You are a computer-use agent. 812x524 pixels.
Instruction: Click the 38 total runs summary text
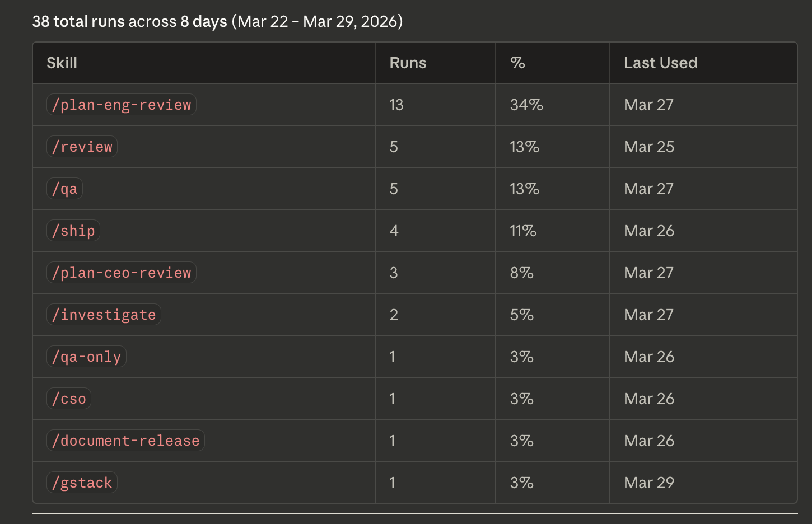tap(78, 21)
